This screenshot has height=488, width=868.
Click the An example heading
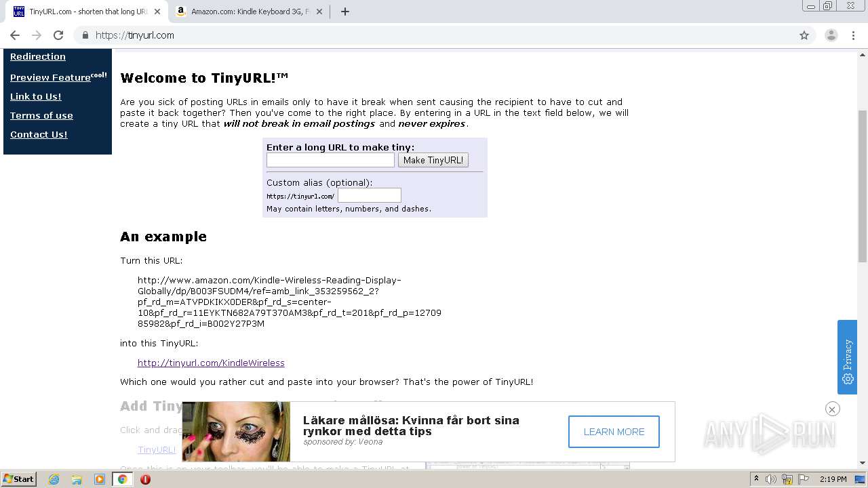coord(163,237)
